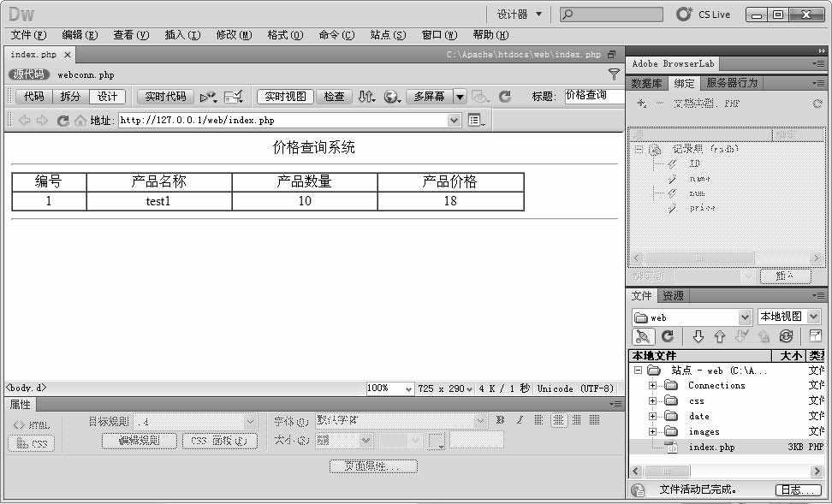Click the synchronize files icon

tap(786, 335)
